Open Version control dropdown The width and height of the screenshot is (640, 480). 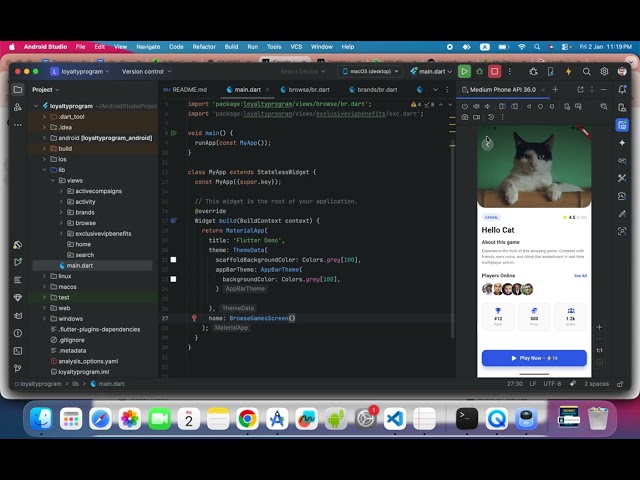[x=146, y=71]
